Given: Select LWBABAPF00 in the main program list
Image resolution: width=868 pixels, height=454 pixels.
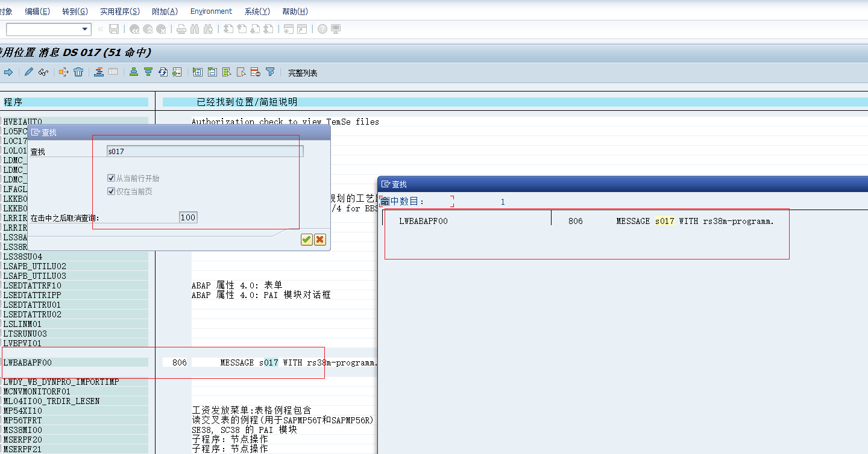Looking at the screenshot, I should [28, 362].
